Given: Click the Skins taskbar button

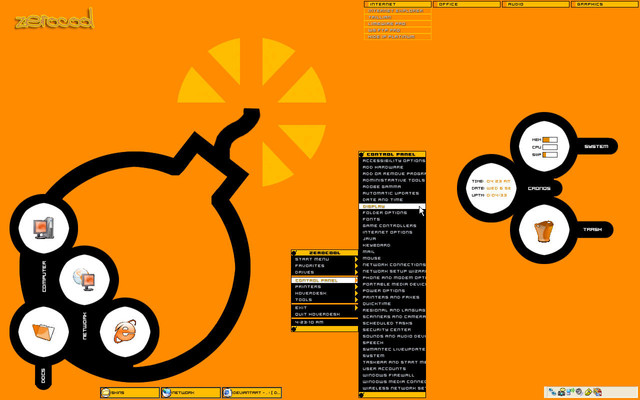Looking at the screenshot, I should click(130, 393).
